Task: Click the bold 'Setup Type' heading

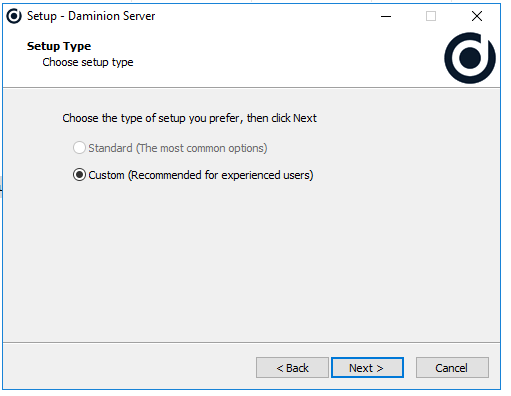Action: [x=59, y=46]
